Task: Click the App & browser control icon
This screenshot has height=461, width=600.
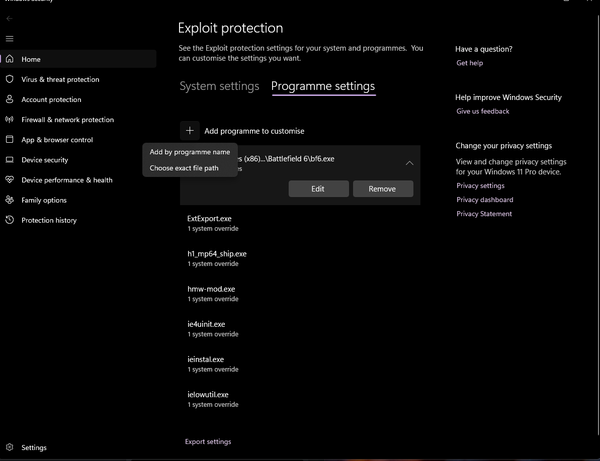Action: click(10, 139)
